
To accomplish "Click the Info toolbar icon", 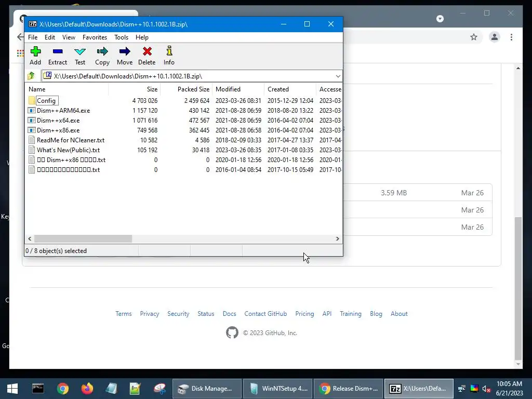I will [x=169, y=51].
